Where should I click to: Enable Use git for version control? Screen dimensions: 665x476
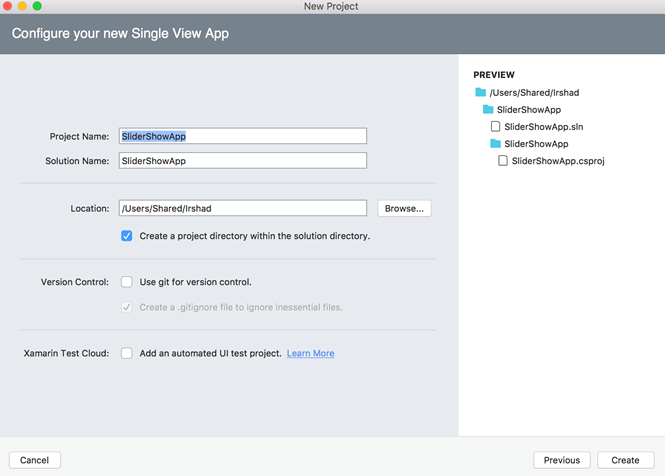coord(126,282)
